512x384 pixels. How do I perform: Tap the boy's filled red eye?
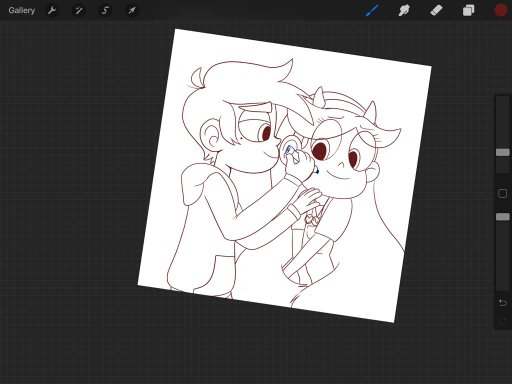coord(266,133)
